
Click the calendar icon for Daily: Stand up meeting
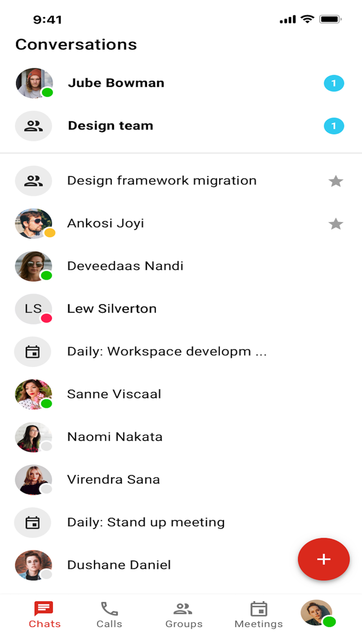[x=33, y=522]
